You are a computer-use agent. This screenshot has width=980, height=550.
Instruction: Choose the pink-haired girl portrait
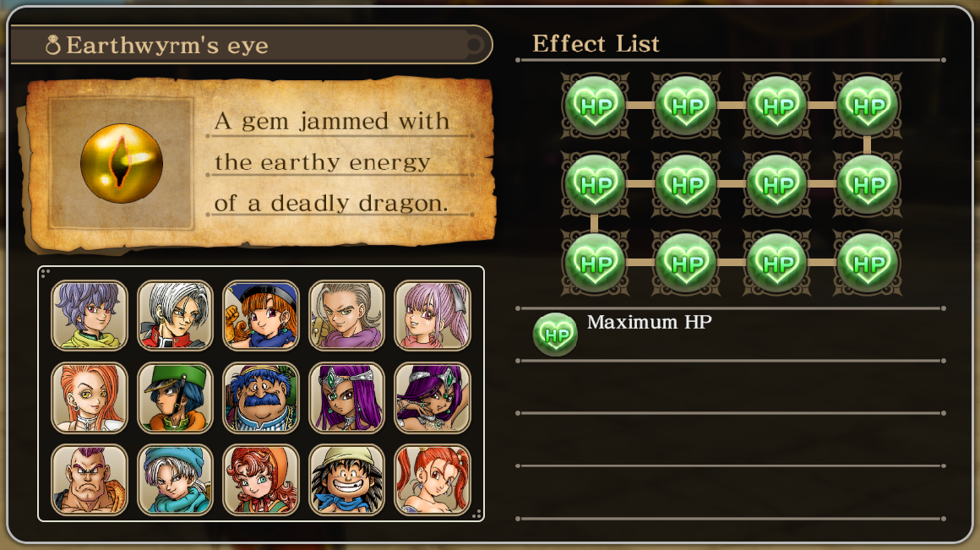pyautogui.click(x=432, y=315)
